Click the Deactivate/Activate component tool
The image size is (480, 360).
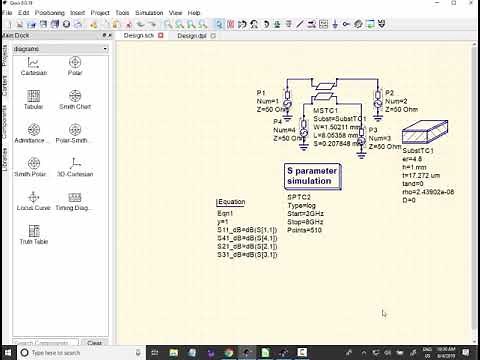coord(230,24)
